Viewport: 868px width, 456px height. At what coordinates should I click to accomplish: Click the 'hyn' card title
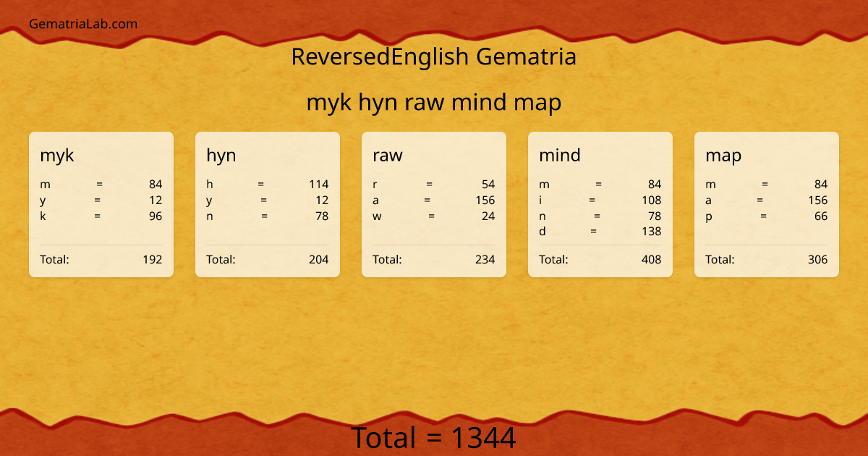(221, 156)
